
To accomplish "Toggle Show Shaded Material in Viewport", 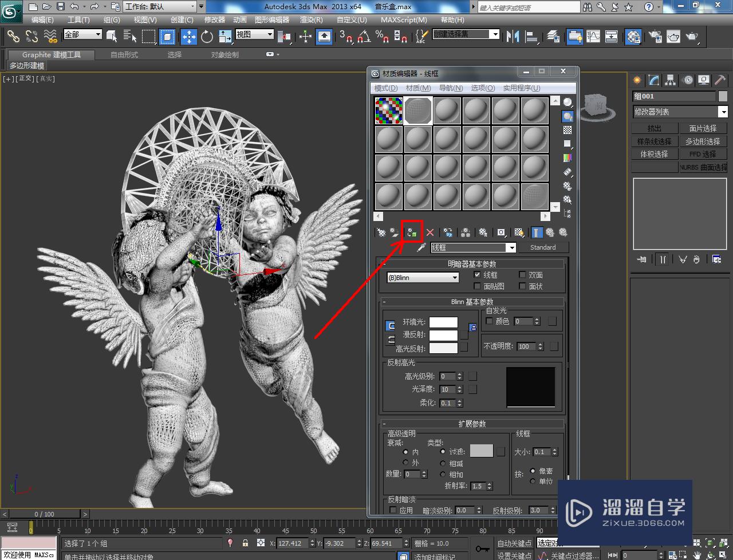I will pyautogui.click(x=519, y=232).
